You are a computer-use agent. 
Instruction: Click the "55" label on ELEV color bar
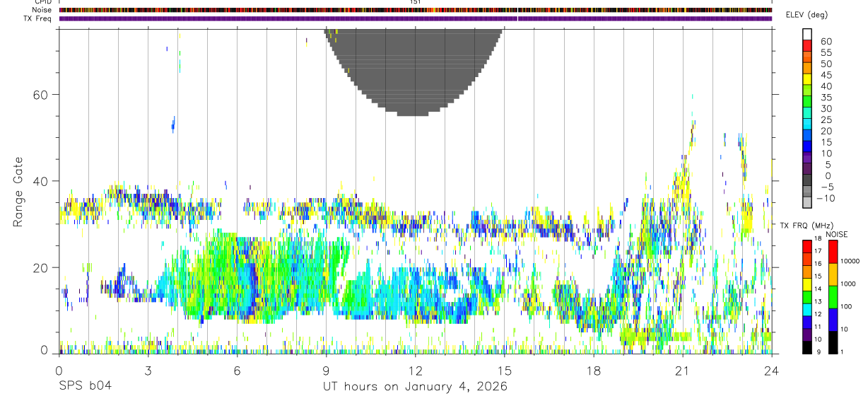tap(826, 52)
